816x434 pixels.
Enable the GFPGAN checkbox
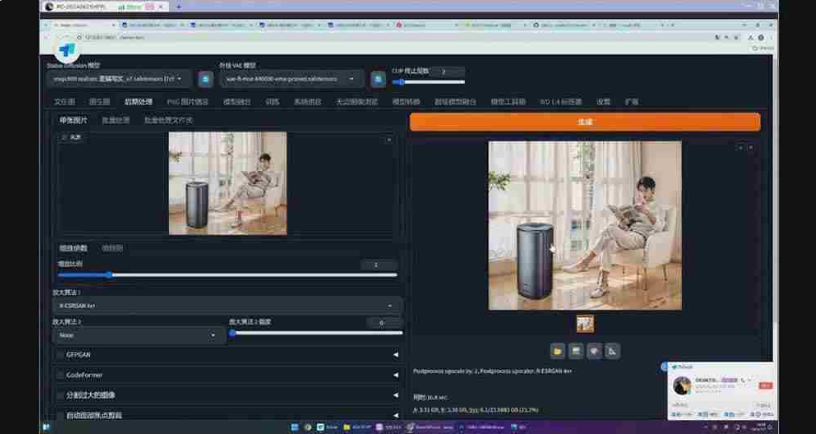coord(61,355)
